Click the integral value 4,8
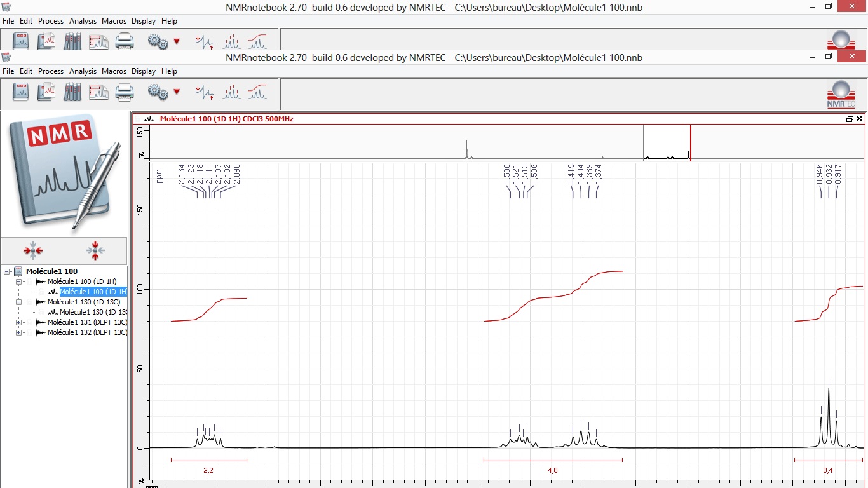This screenshot has height=488, width=868. click(553, 470)
